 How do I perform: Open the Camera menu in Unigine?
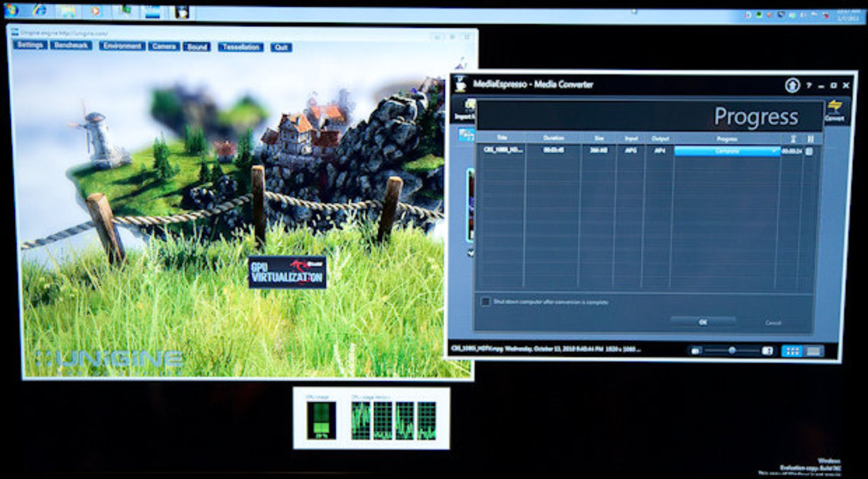click(x=164, y=46)
